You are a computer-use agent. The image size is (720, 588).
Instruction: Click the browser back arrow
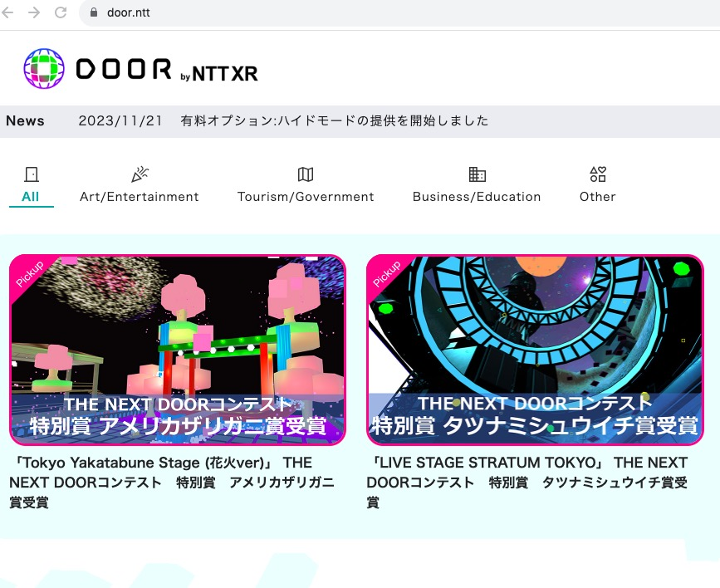tap(7, 12)
